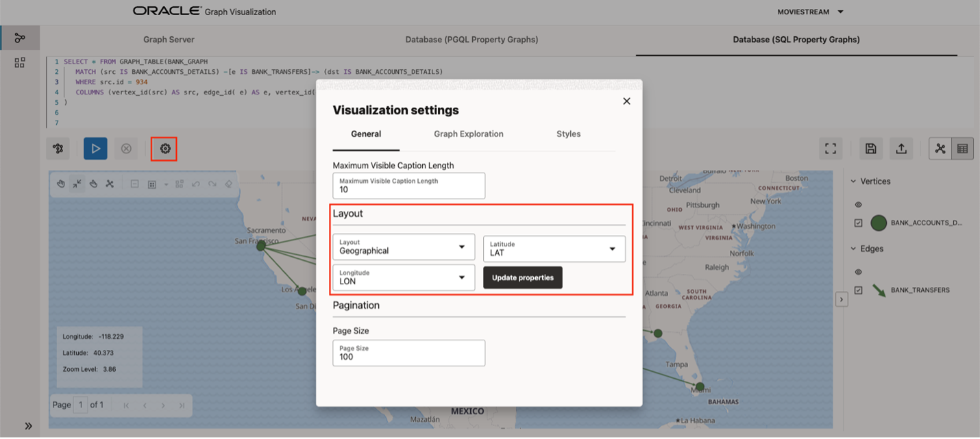980x439 pixels.
Task: Open visualization in fullscreen mode
Action: pos(830,148)
